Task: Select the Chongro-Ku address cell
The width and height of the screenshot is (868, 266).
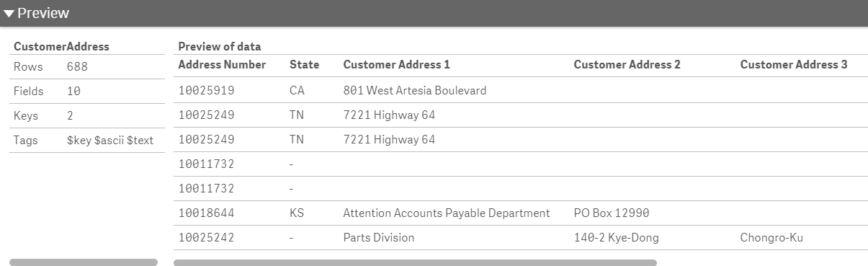Action: tap(771, 237)
